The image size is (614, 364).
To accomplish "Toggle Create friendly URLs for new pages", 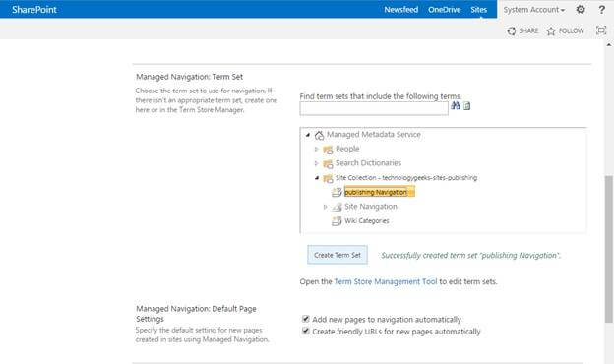I will coord(306,332).
